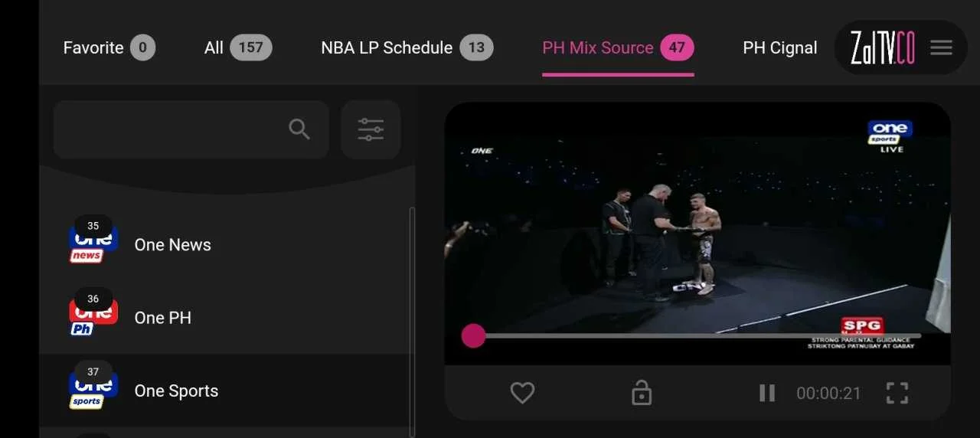This screenshot has height=438, width=980.
Task: Open the hamburger menu icon
Action: click(941, 47)
